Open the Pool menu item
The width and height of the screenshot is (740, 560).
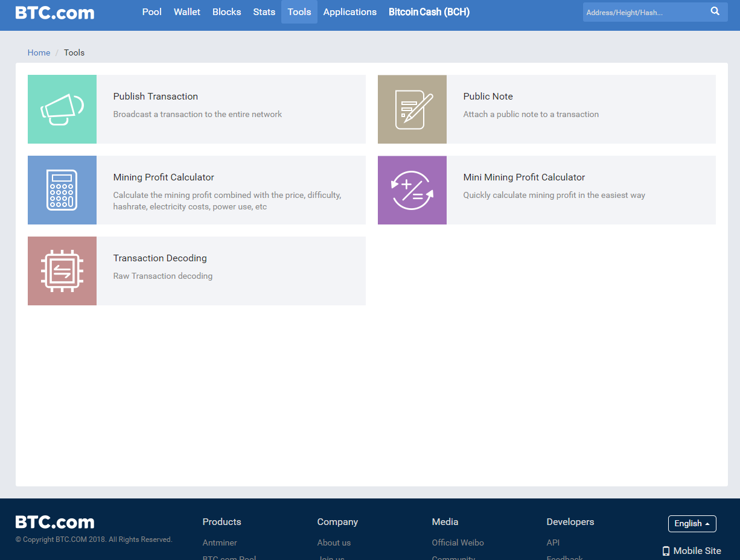tap(152, 12)
